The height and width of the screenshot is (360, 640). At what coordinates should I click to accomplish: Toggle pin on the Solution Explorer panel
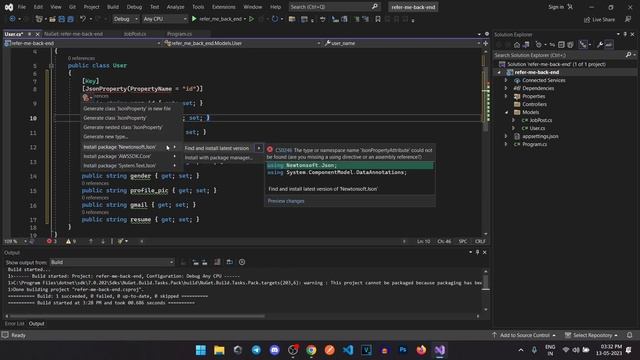click(625, 34)
